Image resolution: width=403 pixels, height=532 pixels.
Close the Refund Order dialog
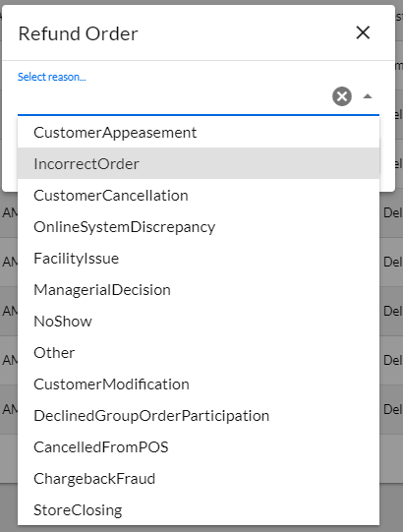pyautogui.click(x=363, y=32)
